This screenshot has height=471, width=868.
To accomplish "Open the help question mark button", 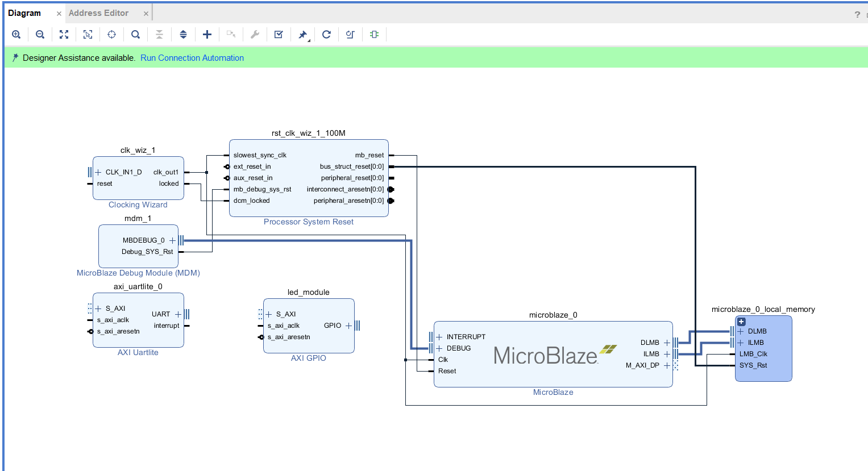I will 857,14.
